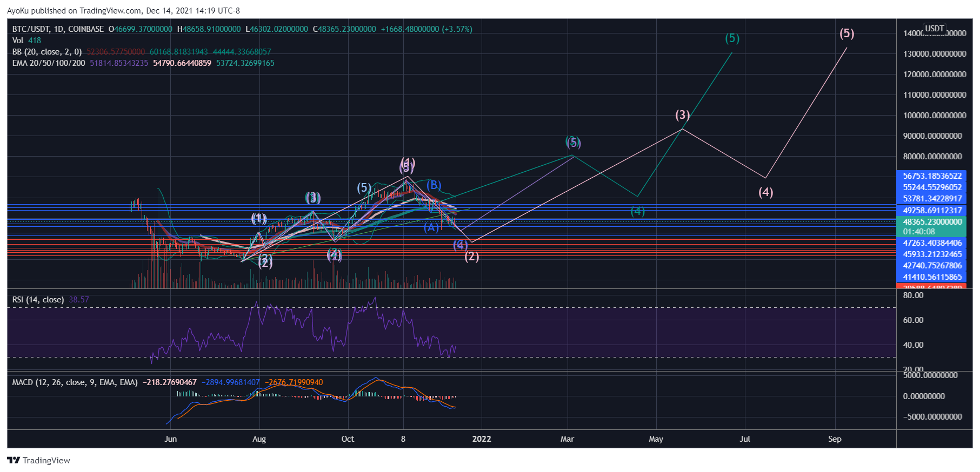This screenshot has width=980, height=472.
Task: Select the blue (B) corrective wave label
Action: 434,185
